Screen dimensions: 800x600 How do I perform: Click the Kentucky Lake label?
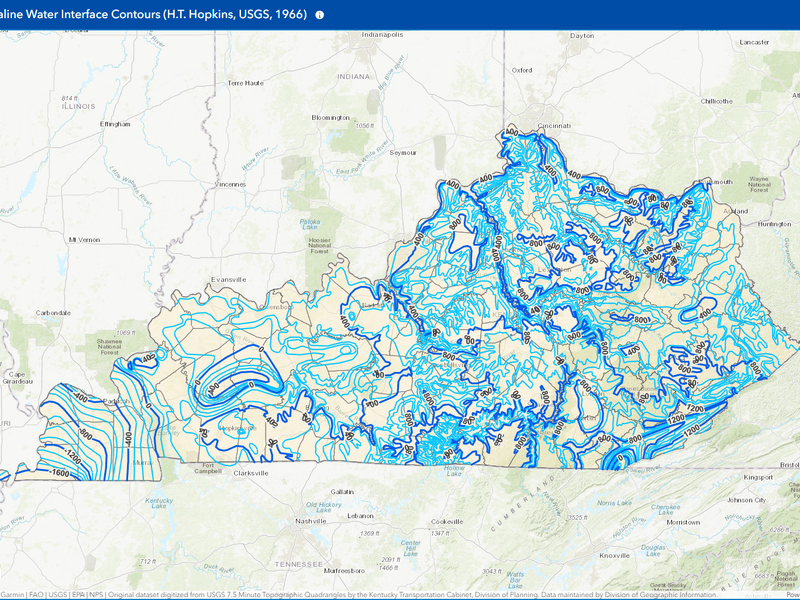159,503
